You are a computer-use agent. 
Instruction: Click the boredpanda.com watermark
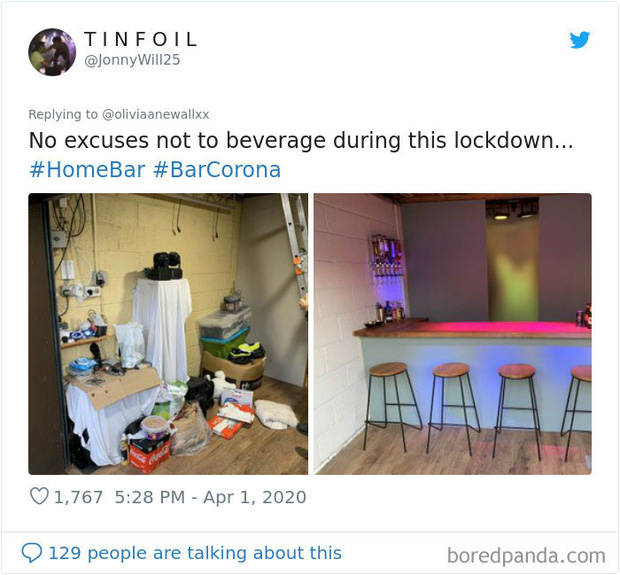[526, 556]
